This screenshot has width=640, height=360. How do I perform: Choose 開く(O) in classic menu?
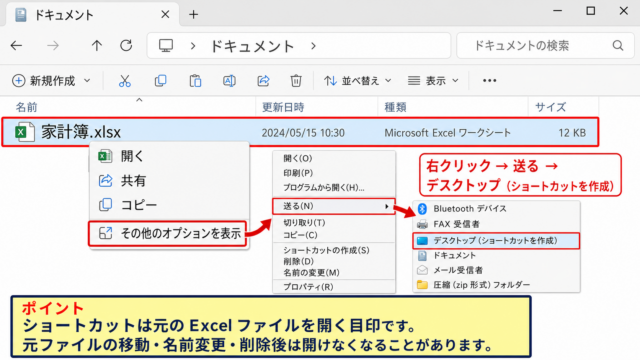pyautogui.click(x=334, y=158)
